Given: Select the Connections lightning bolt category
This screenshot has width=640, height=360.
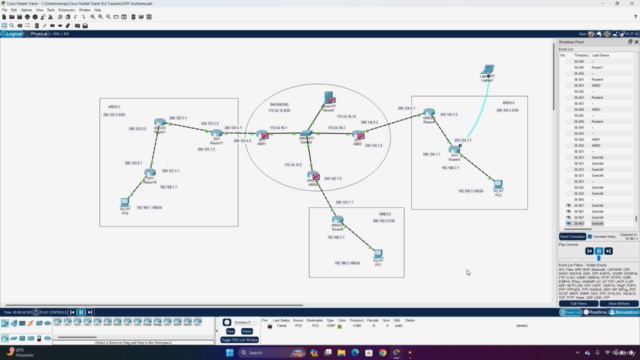Looking at the screenshot, I should click(x=31, y=323).
